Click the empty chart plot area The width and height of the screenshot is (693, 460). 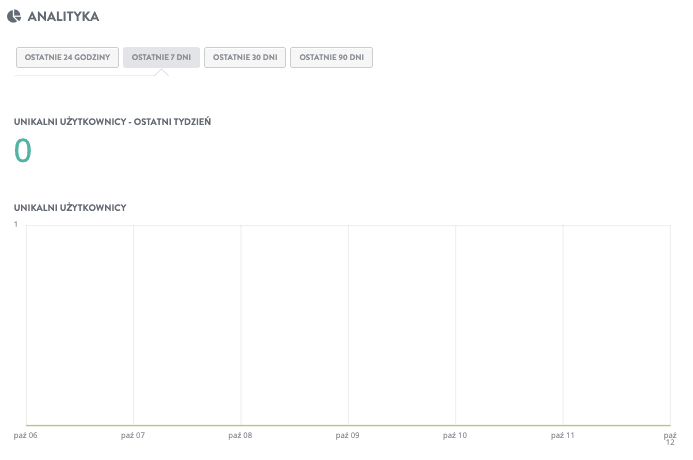coord(348,325)
